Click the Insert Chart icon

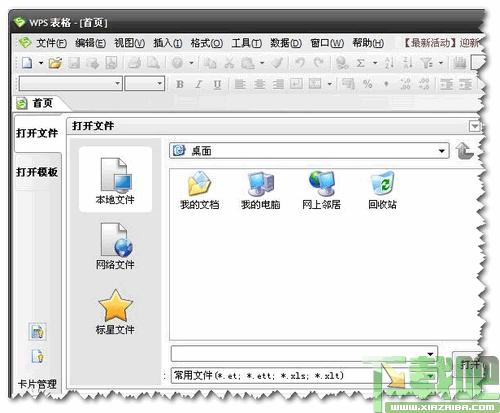[460, 63]
